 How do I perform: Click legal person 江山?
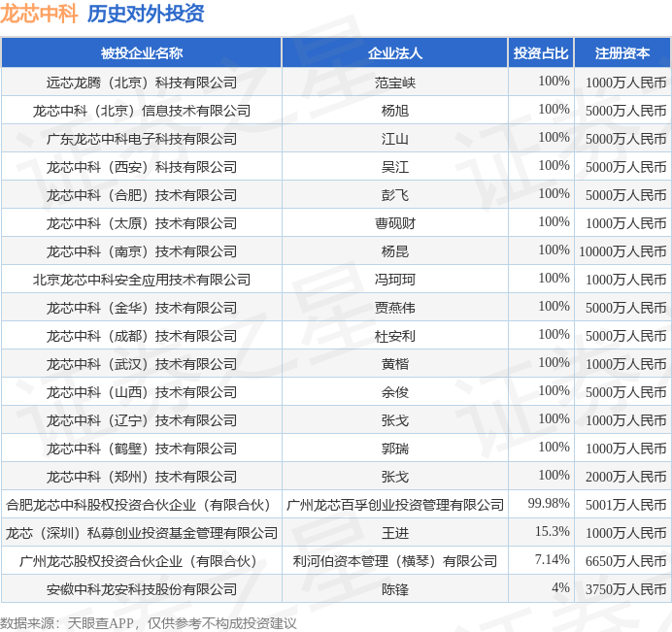394,139
